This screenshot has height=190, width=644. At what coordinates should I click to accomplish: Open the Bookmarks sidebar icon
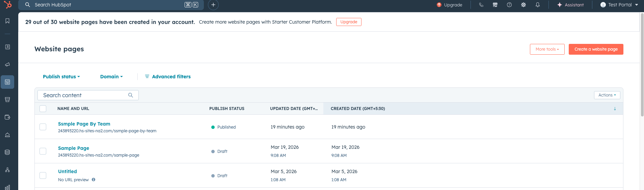click(7, 21)
